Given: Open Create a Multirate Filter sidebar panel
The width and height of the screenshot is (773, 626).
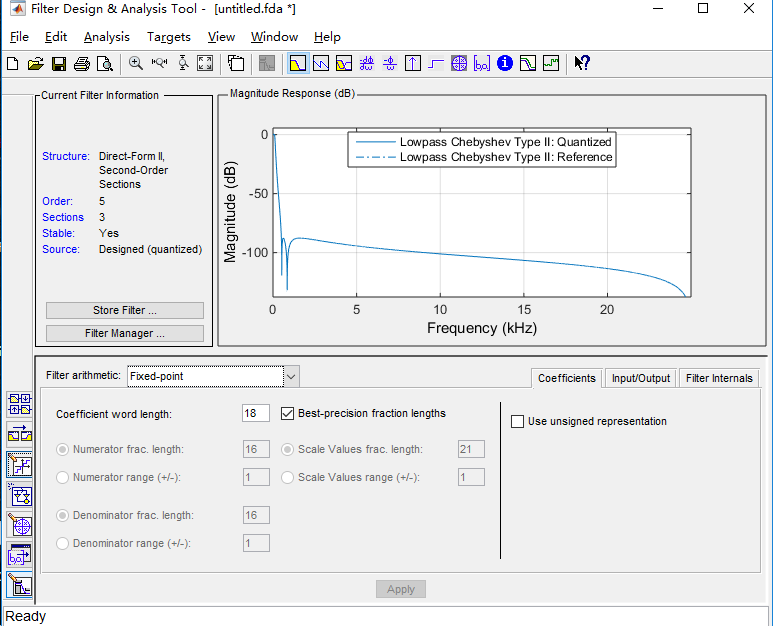Looking at the screenshot, I should coord(20,404).
